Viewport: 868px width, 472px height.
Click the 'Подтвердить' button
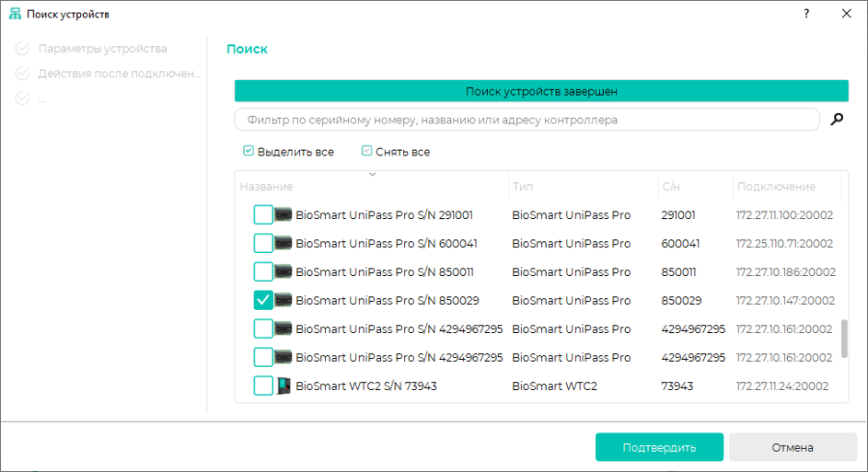point(660,447)
